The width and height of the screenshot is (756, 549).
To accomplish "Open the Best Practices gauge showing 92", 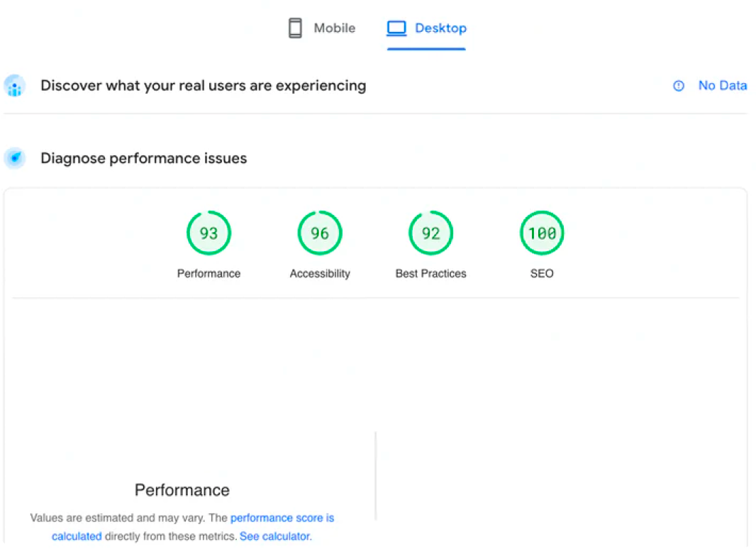I will pos(431,233).
